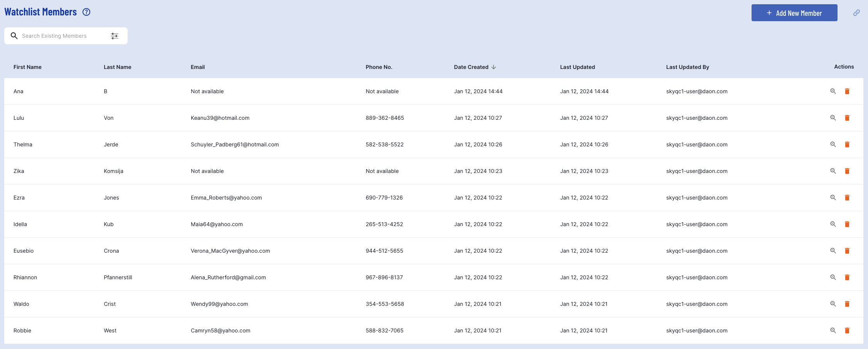Viewport: 868px width, 349px height.
Task: Delete member Waldo Crist
Action: click(847, 304)
